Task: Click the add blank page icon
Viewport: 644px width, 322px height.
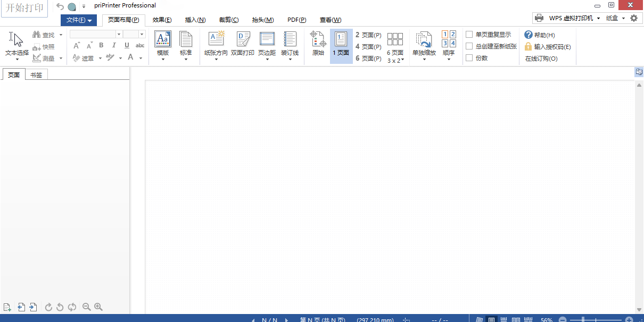Action: click(7, 307)
